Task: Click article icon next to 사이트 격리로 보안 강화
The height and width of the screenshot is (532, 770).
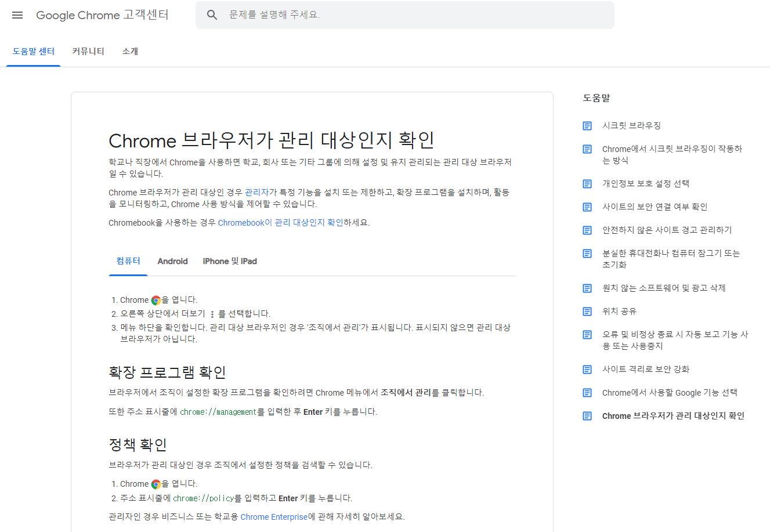Action: pyautogui.click(x=587, y=370)
